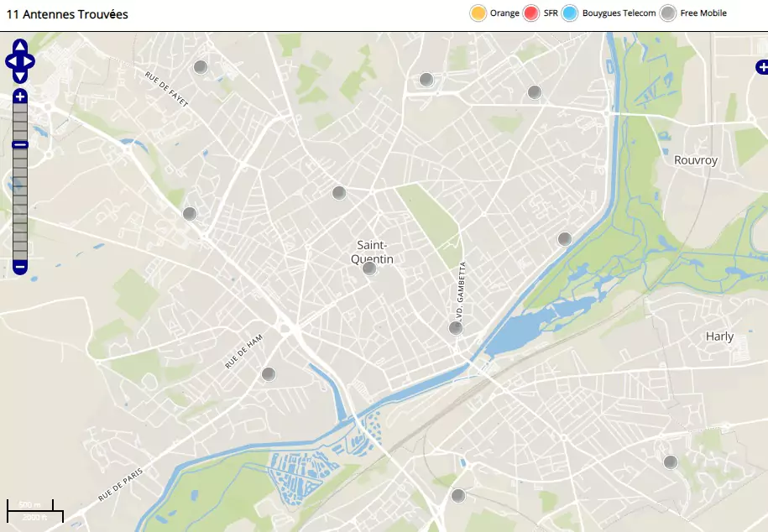768x532 pixels.
Task: Click the antenna marker on Saint-Quentin label
Action: [369, 269]
